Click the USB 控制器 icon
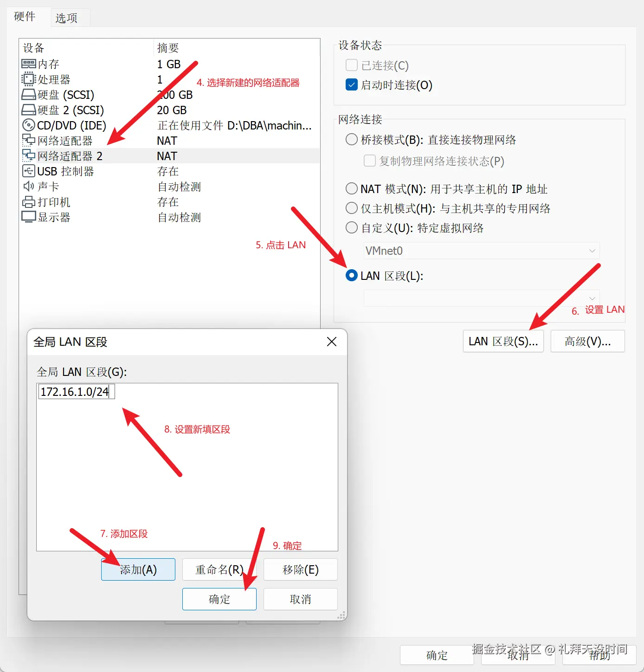644x672 pixels. (29, 171)
